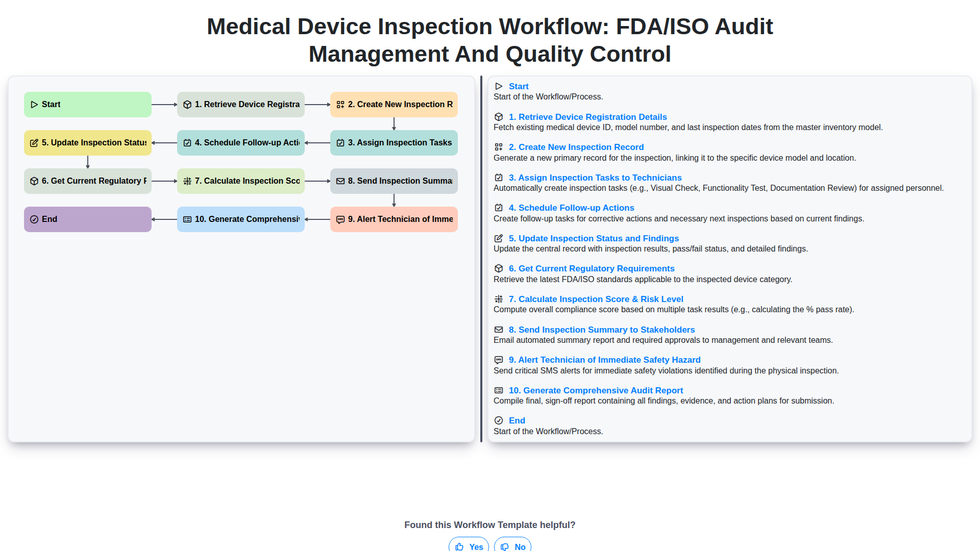Select the 3. Assign Inspection Tasks flowchart node

(394, 143)
